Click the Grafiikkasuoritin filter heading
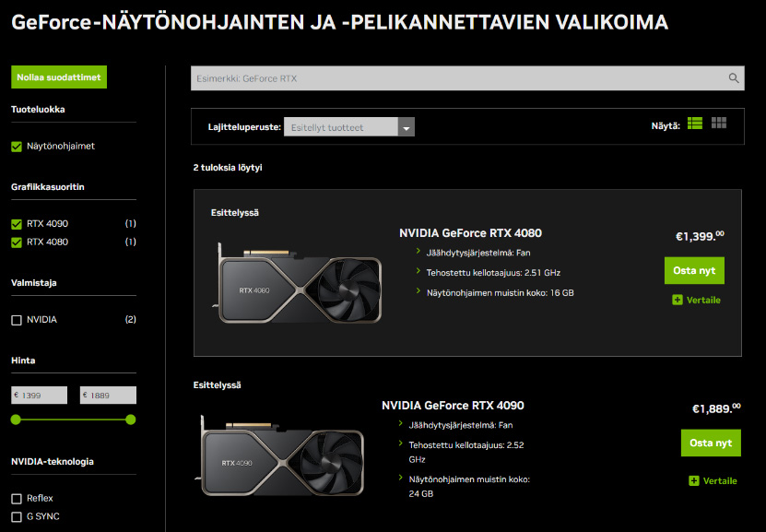Viewport: 766px width, 532px height. click(48, 187)
